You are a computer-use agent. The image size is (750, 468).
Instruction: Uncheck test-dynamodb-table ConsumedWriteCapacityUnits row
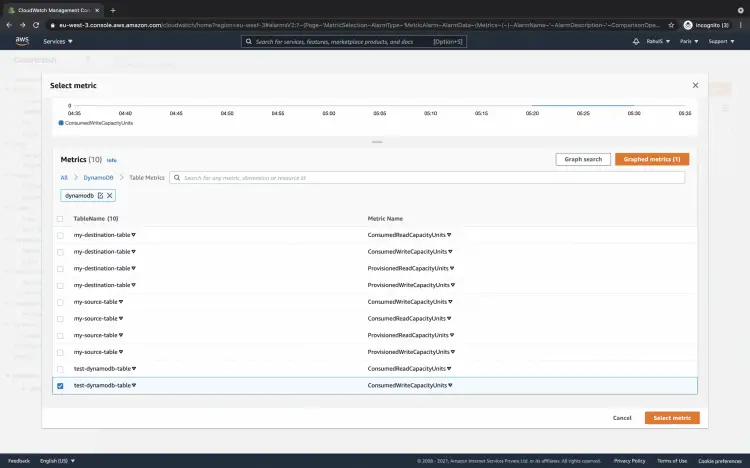[x=60, y=386]
